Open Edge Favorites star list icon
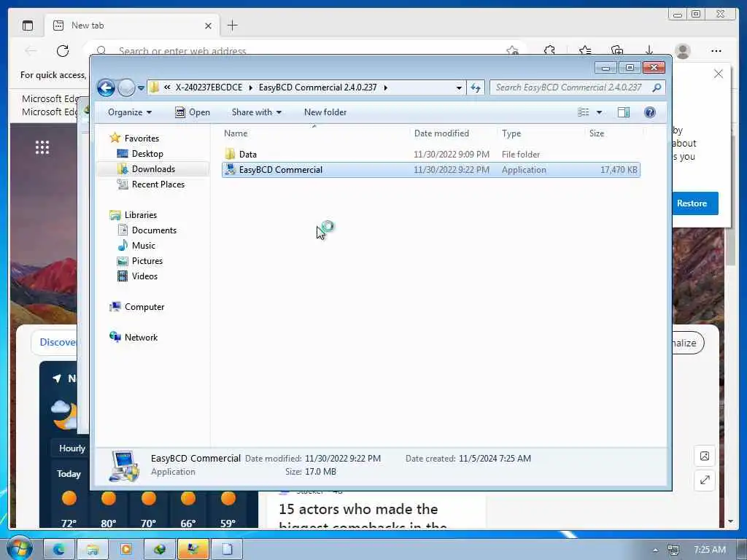The width and height of the screenshot is (747, 560). point(585,50)
